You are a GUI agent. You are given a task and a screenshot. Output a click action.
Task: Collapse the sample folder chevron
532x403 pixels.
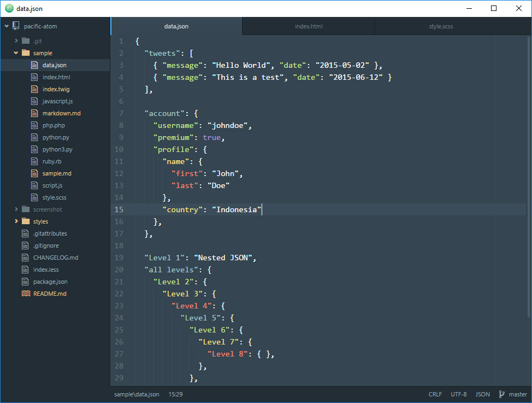click(16, 53)
